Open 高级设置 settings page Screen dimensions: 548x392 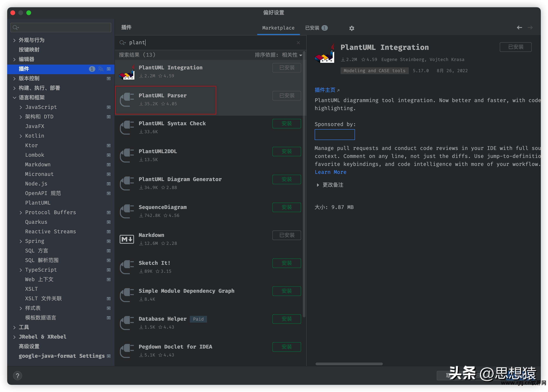29,346
